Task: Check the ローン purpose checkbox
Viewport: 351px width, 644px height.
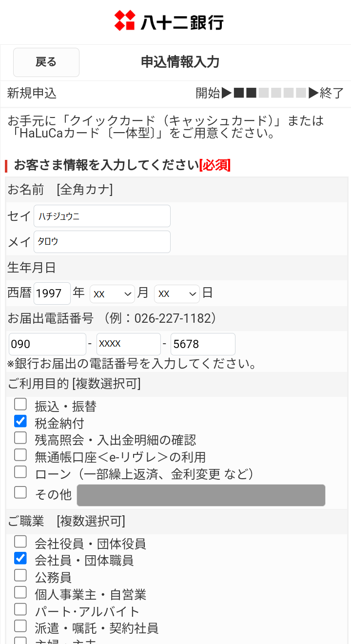Action: (x=20, y=472)
